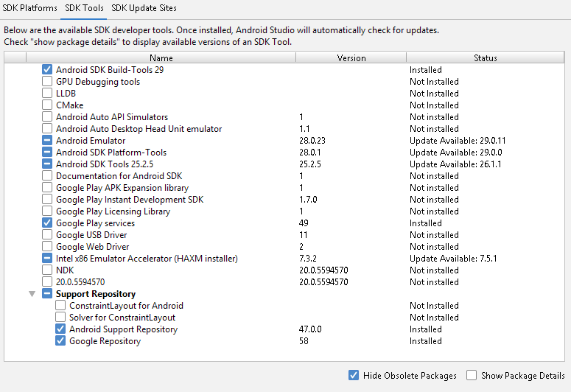
Task: Uncheck Android SDK Build-Tools 29
Action: [47, 69]
